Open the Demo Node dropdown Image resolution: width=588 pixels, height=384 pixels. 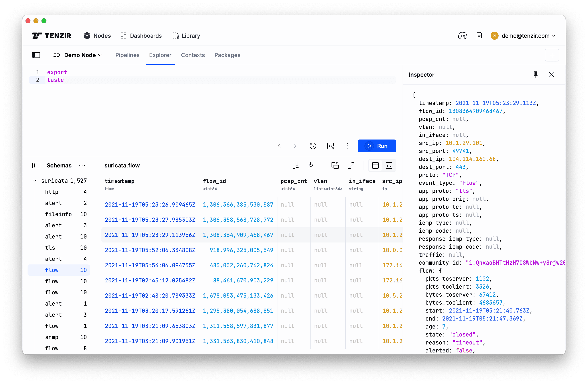point(77,55)
